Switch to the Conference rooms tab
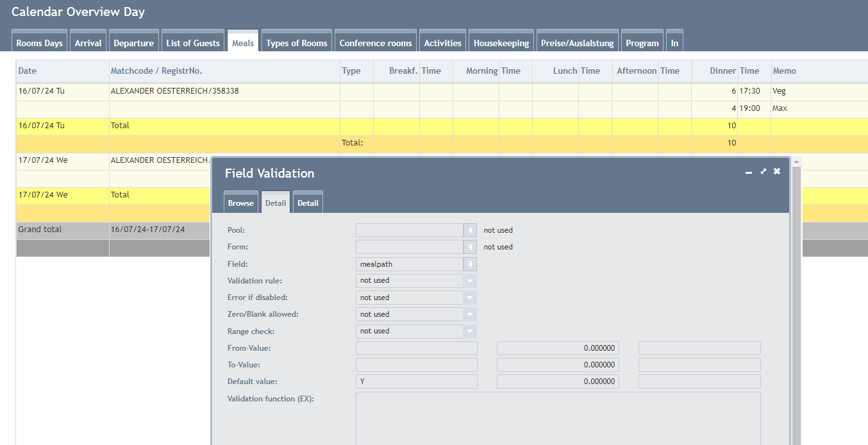868x445 pixels. (376, 41)
